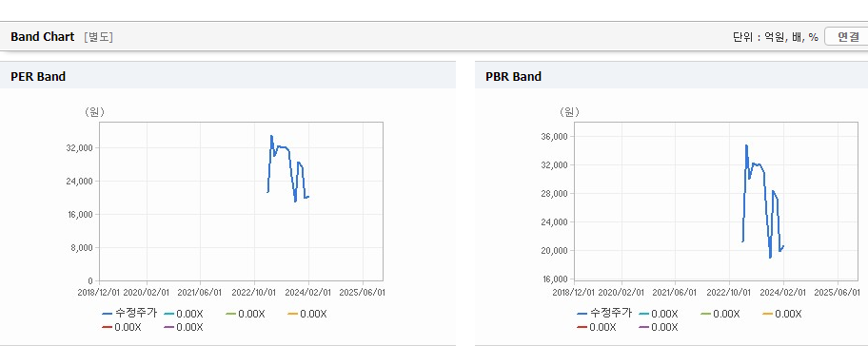Click the 연결 button
The width and height of the screenshot is (868, 346).
click(x=847, y=37)
